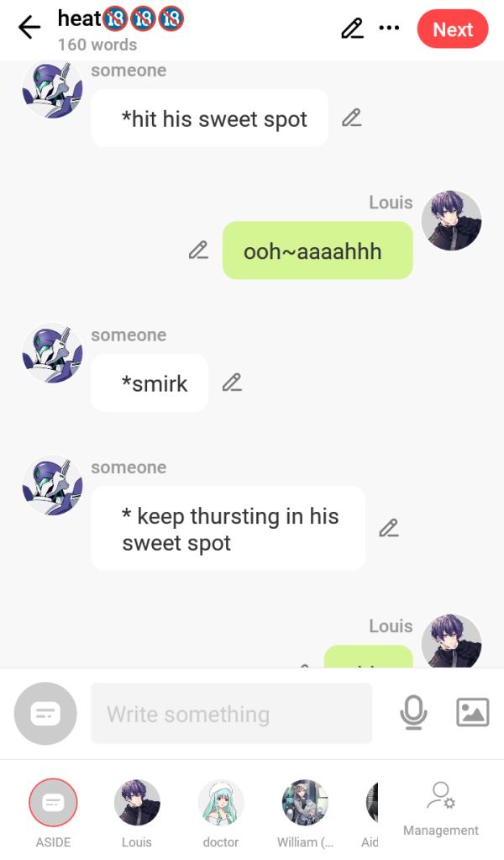Viewport: 504px width, 860px height.
Task: Tap the microphone voice input icon
Action: coord(413,712)
